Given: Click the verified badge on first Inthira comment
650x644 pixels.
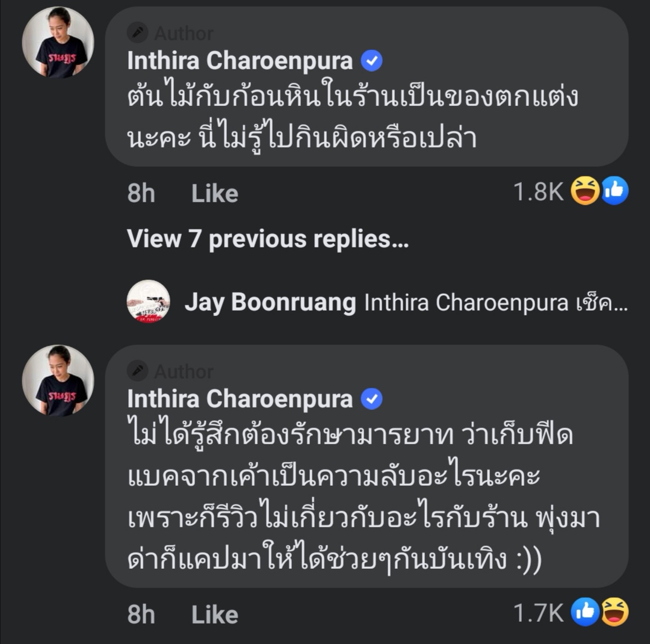Looking at the screenshot, I should tap(371, 61).
